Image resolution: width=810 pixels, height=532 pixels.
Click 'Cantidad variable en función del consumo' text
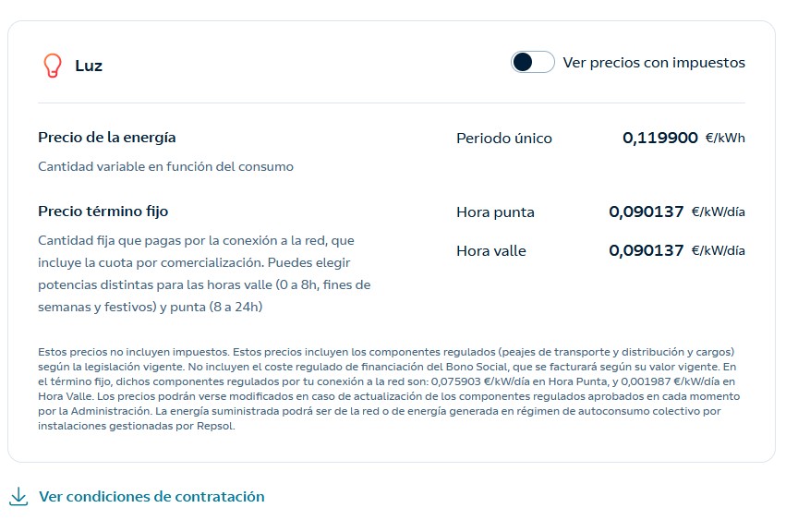(x=166, y=166)
